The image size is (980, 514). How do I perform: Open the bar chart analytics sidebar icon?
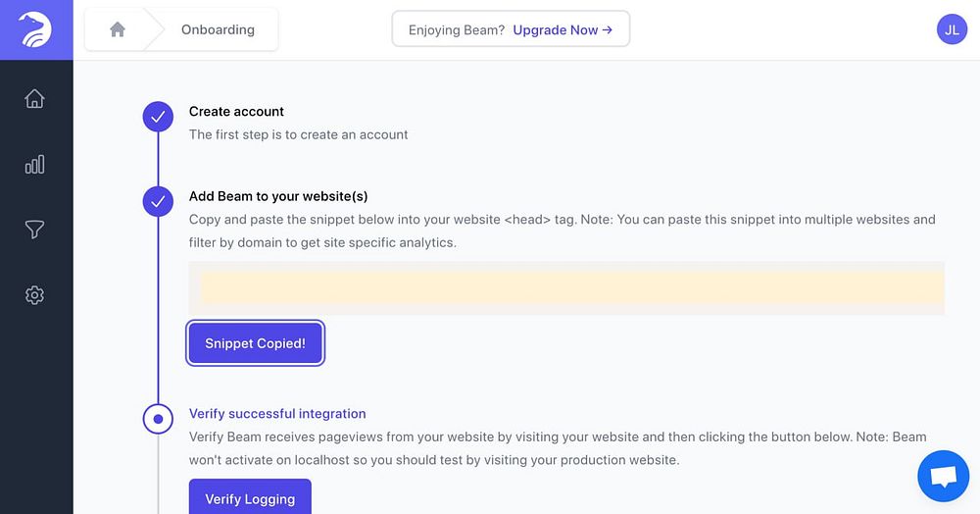35,165
